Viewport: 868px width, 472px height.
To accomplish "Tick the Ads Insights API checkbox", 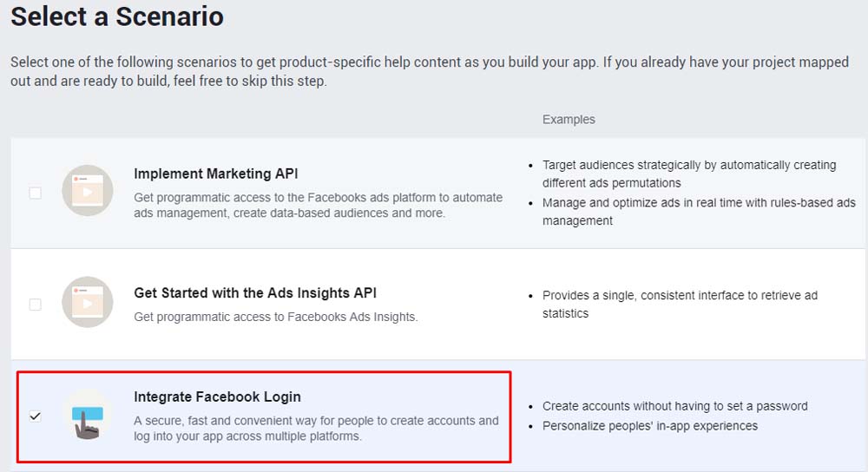I will point(35,305).
